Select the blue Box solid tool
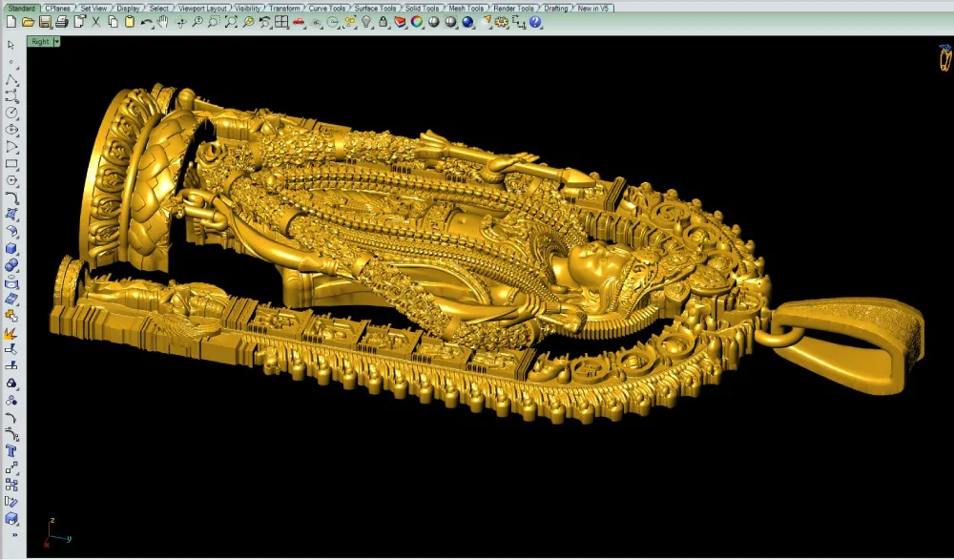The height and width of the screenshot is (560, 954). point(10,249)
